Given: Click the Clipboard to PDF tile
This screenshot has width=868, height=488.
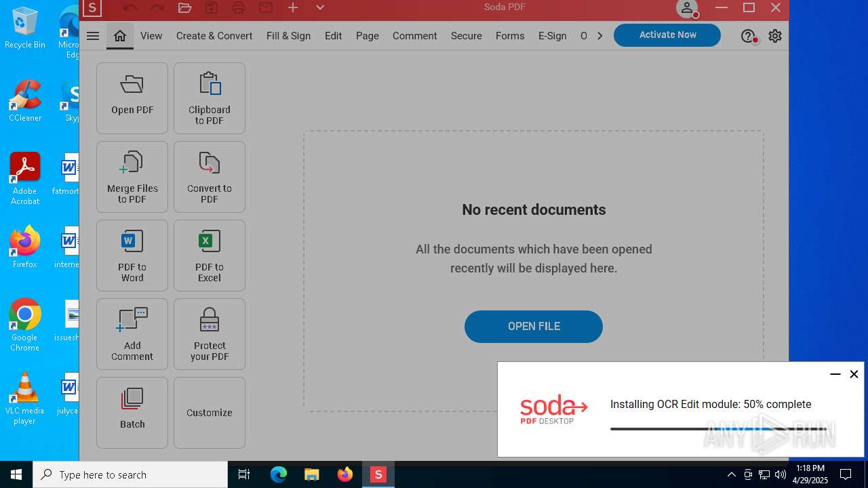Looking at the screenshot, I should tap(210, 98).
